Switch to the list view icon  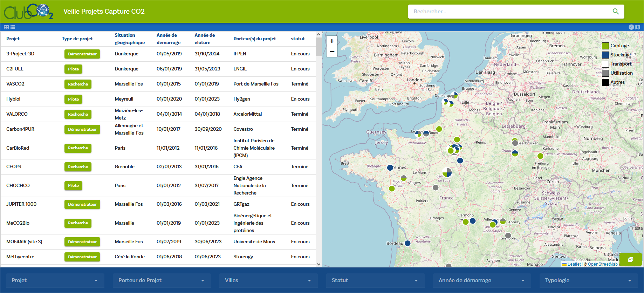click(13, 27)
